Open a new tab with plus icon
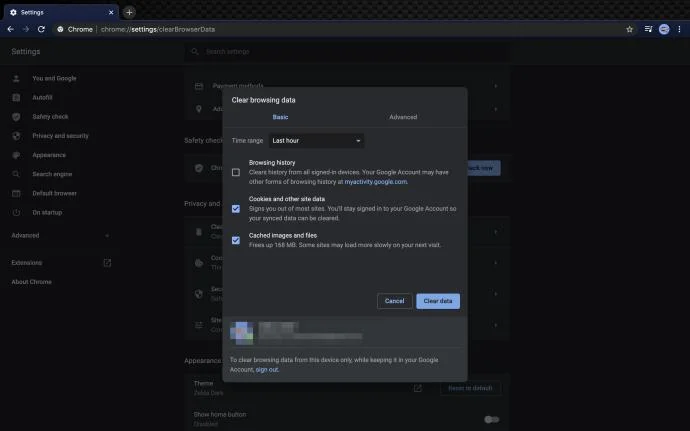This screenshot has height=431, width=690. [129, 12]
